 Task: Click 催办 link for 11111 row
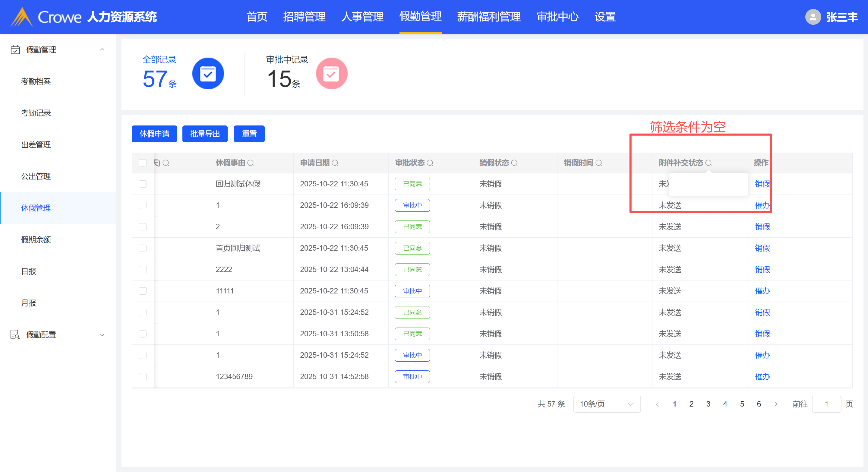762,291
